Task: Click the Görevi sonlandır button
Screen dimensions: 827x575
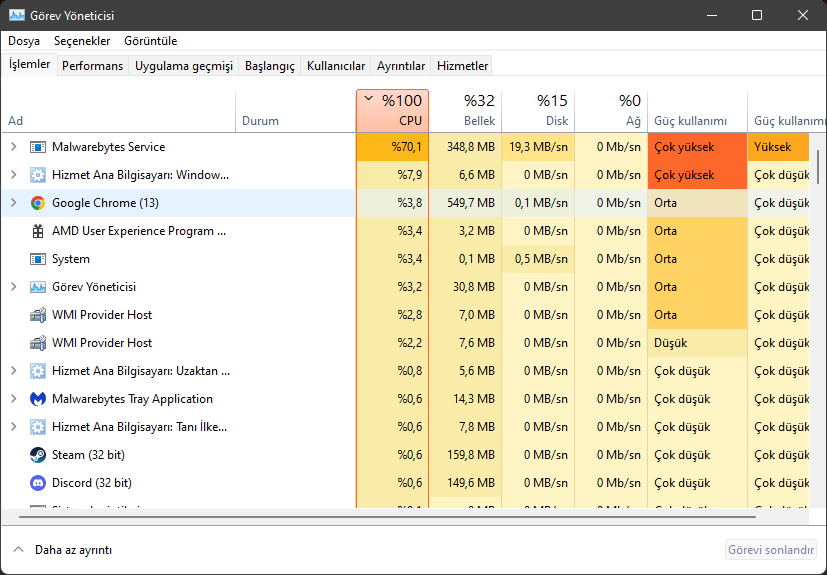Action: 771,550
